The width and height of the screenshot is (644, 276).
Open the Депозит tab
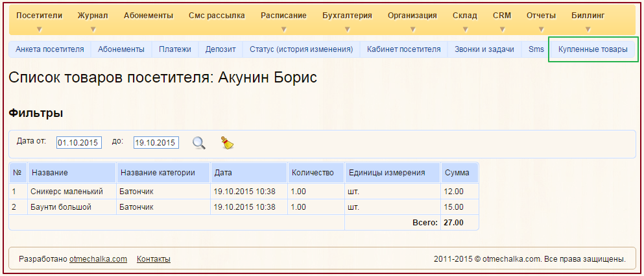click(221, 49)
